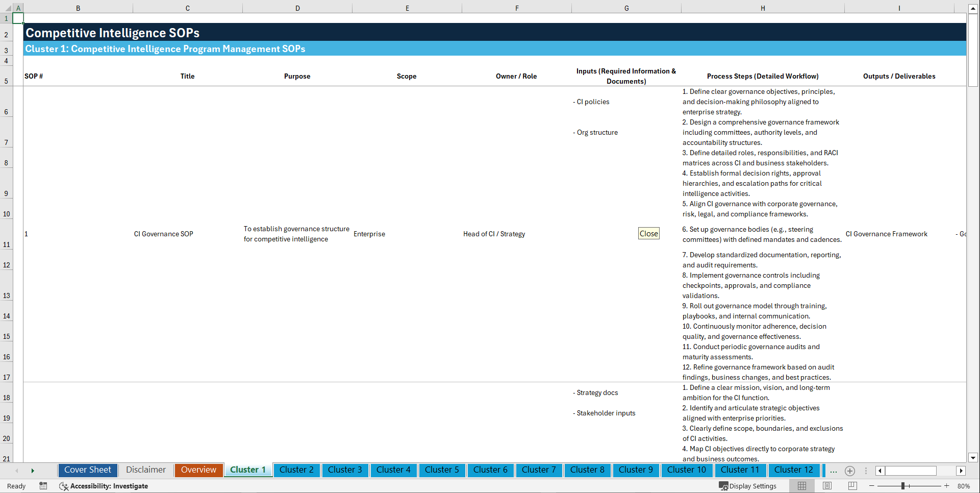Viewport: 980px width, 493px height.
Task: Click the macro recording icon in status bar
Action: pos(43,486)
